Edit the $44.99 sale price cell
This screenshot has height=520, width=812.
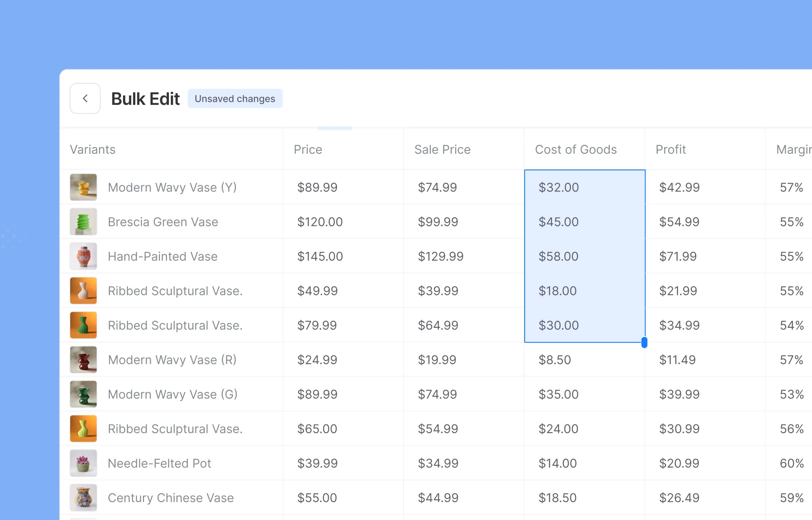[464, 498]
